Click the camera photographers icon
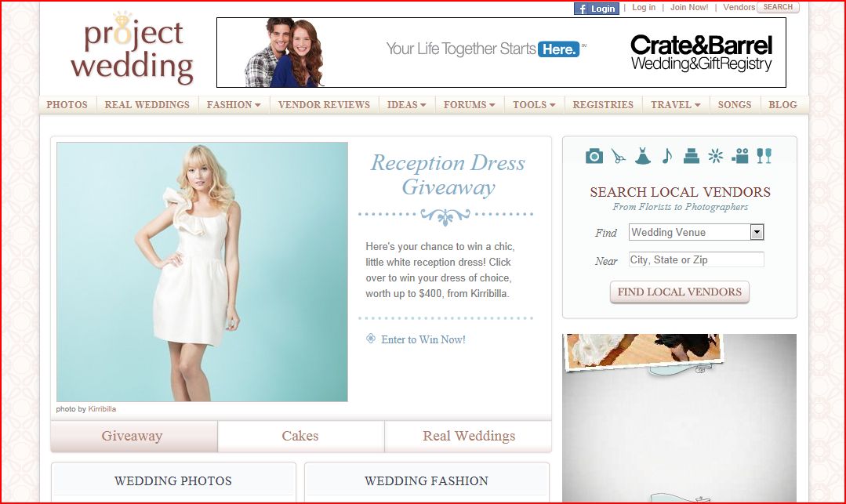 pyautogui.click(x=594, y=156)
